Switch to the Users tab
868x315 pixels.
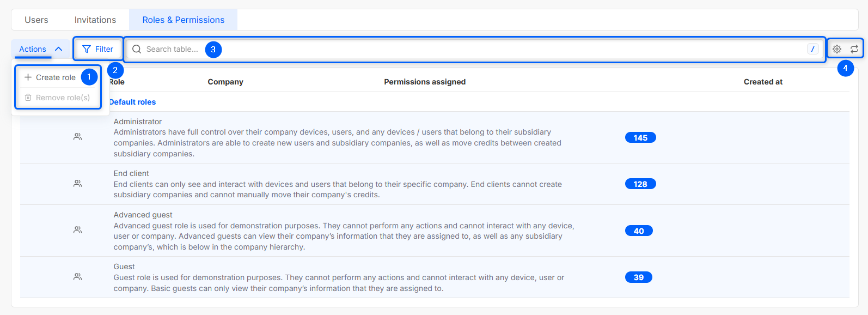(x=36, y=20)
